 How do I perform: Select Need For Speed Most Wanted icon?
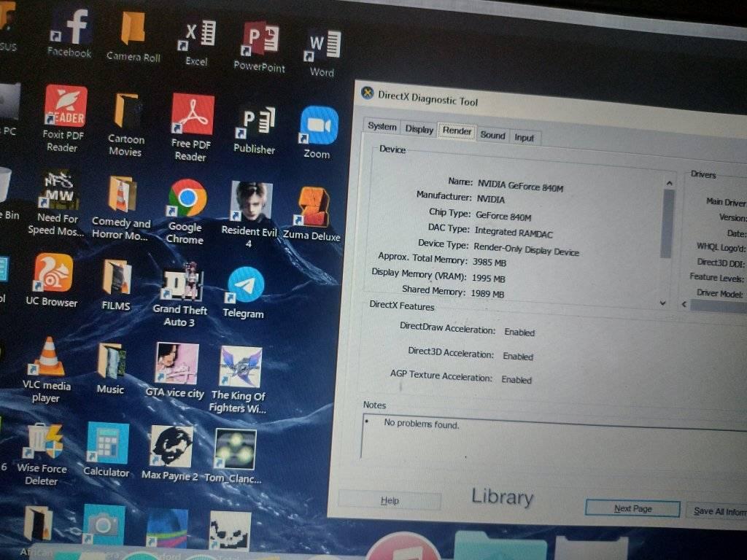pos(57,203)
